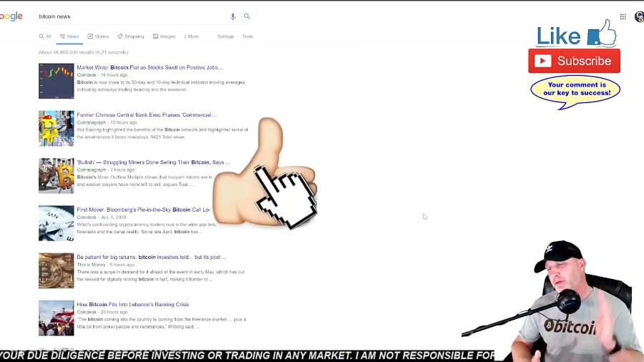Open search Settings
This screenshot has width=644, height=362.
click(225, 36)
